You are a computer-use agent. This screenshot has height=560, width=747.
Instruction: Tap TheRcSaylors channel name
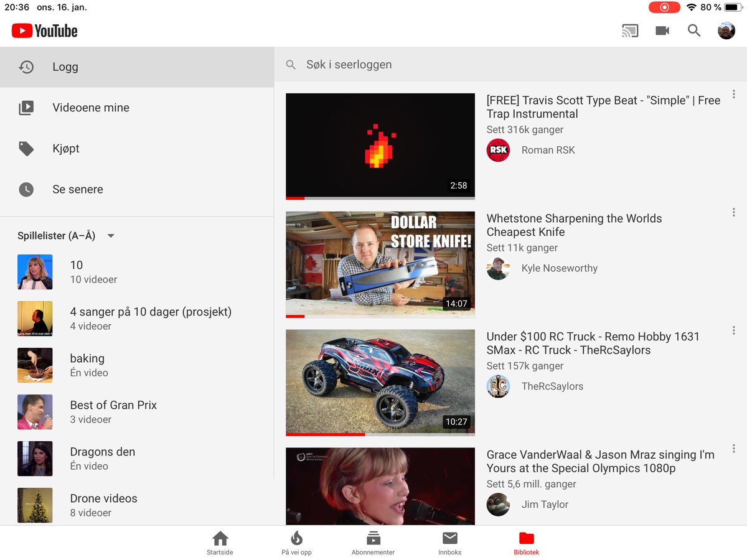point(552,386)
